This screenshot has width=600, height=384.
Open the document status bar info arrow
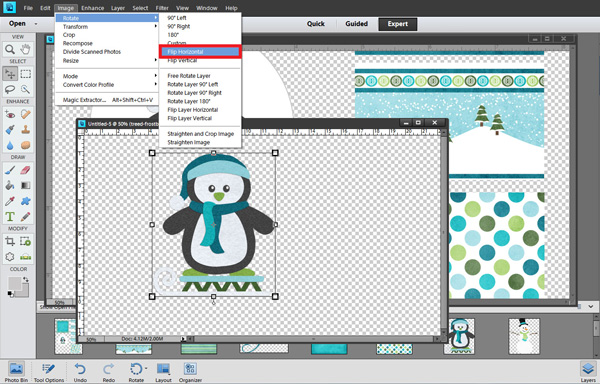tap(183, 339)
